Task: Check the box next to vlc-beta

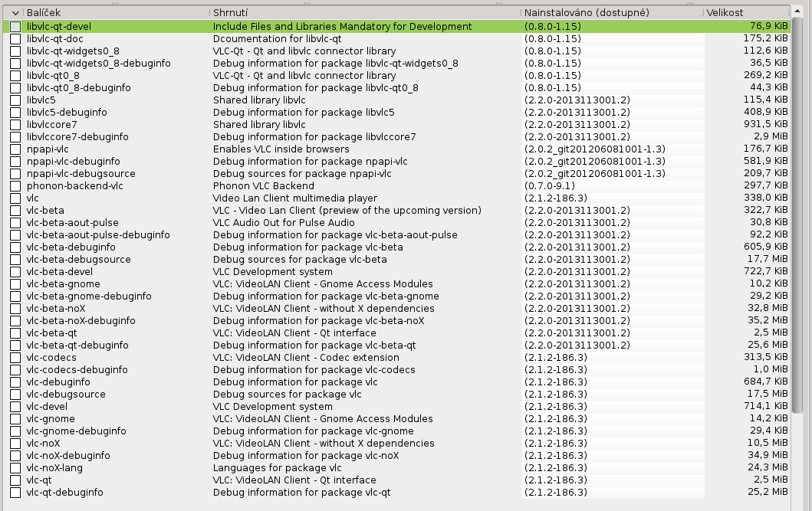Action: 15,211
